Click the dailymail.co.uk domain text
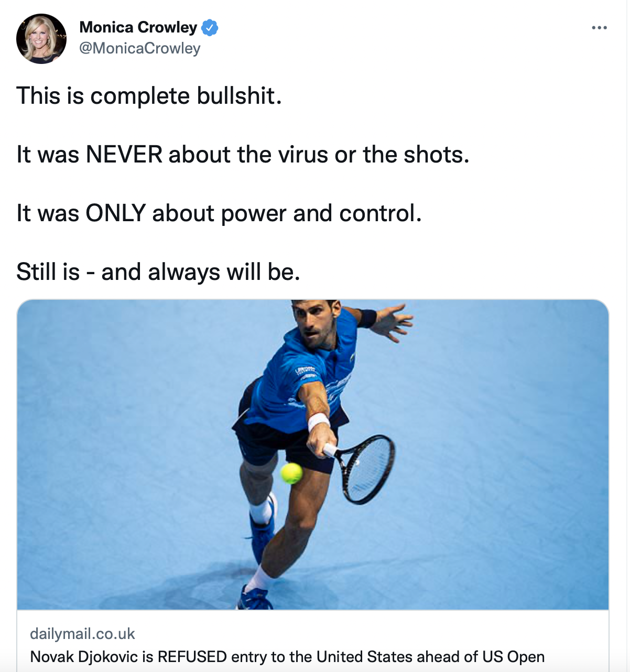Screen dimensions: 630x672 [82, 634]
